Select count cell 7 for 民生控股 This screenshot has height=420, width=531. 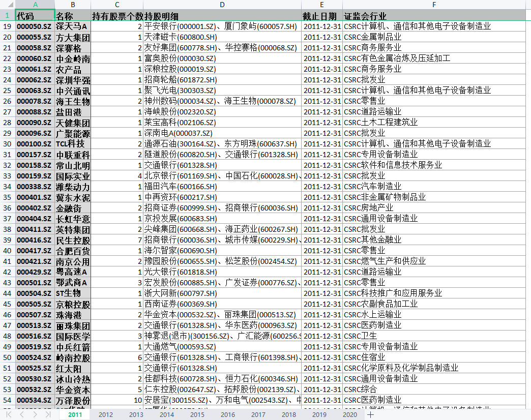[x=117, y=240]
